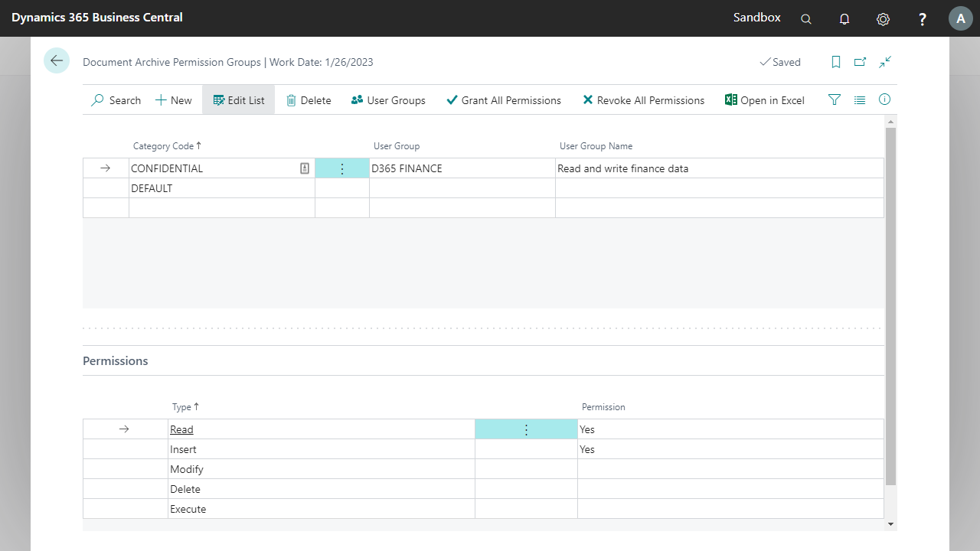
Task: Open the notifications bell
Action: [844, 19]
